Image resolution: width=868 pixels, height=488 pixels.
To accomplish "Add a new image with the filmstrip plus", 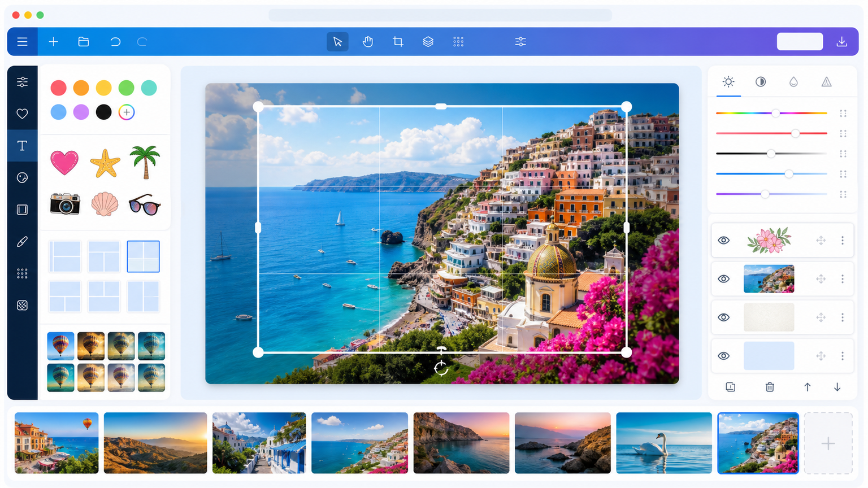I will click(x=828, y=443).
